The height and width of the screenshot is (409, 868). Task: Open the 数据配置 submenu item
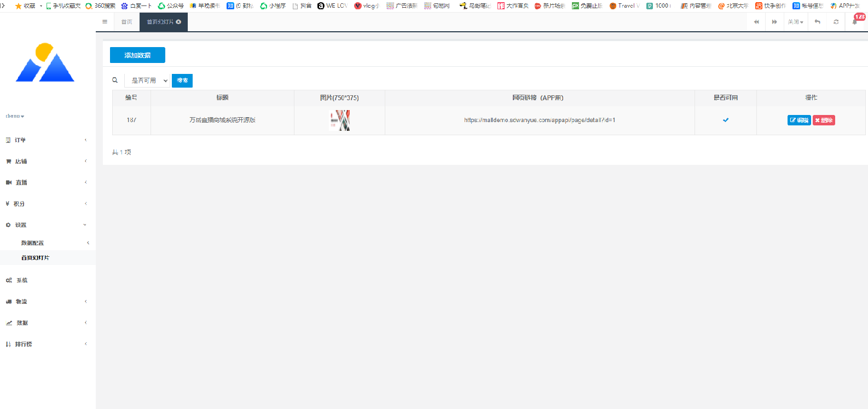[32, 243]
